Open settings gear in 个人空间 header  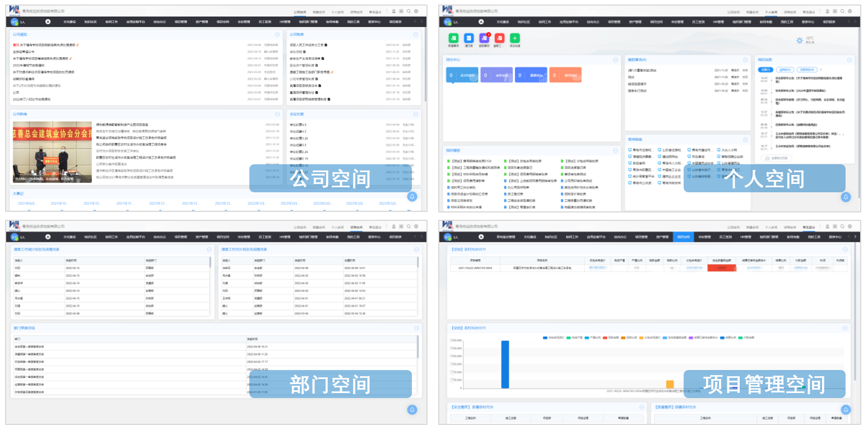tap(850, 11)
